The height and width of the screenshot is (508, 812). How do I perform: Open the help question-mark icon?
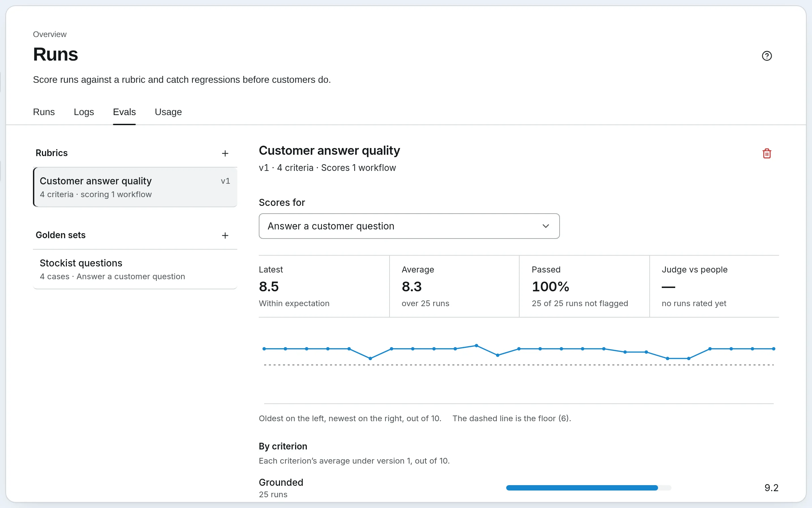coord(767,56)
